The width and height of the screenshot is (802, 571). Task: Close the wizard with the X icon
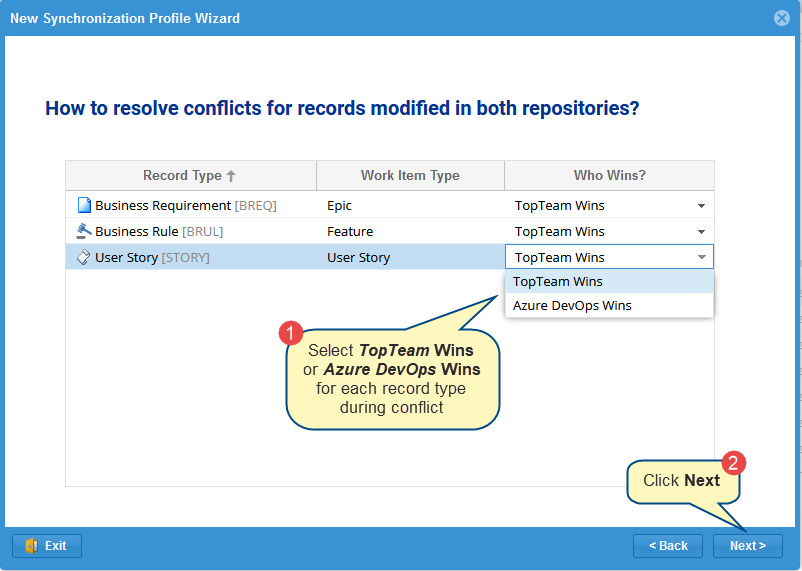[x=782, y=18]
